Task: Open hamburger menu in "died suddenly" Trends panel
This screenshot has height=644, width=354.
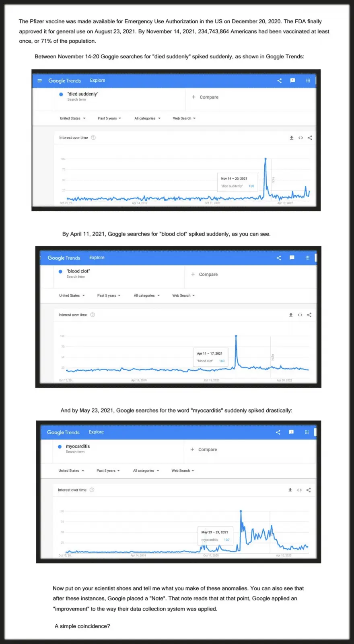Action: click(x=40, y=80)
